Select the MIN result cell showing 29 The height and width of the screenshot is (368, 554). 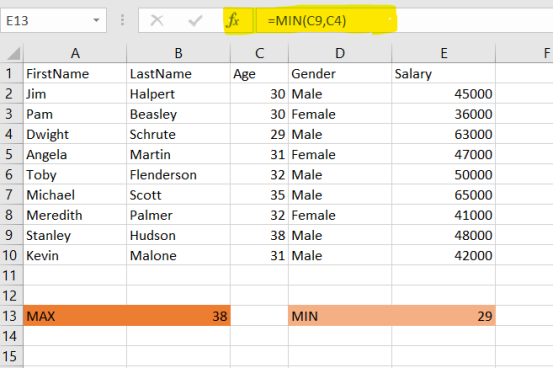[443, 316]
